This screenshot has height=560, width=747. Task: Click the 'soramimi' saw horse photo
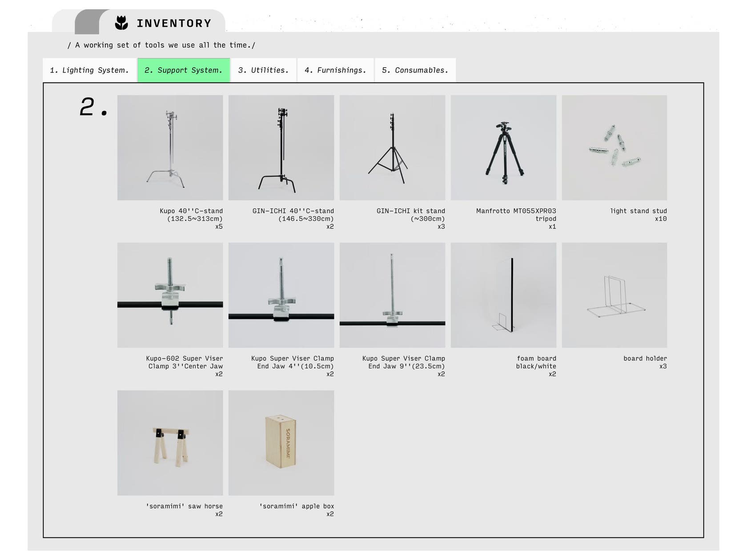tap(170, 443)
